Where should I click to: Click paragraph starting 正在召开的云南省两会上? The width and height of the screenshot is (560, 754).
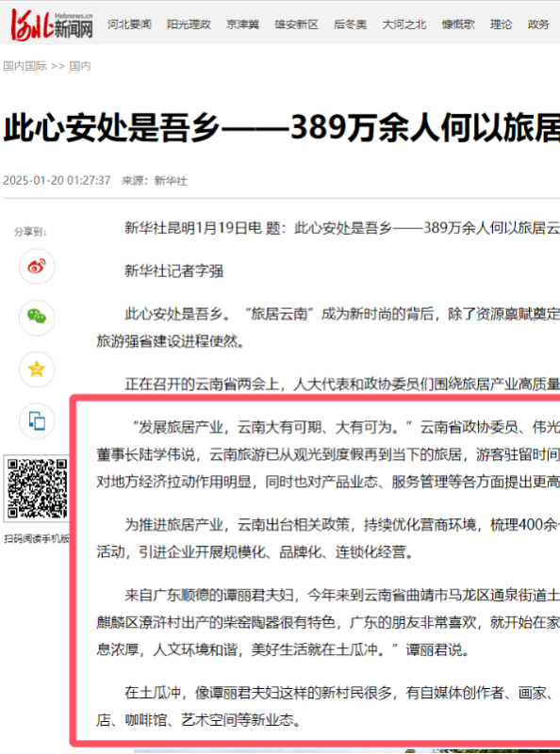[342, 385]
